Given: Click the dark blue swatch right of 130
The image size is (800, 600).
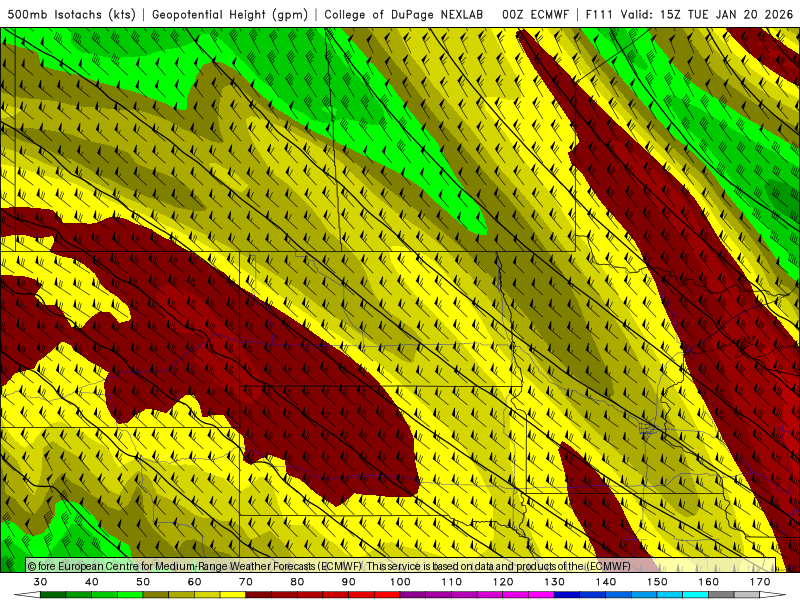Looking at the screenshot, I should [x=567, y=595].
